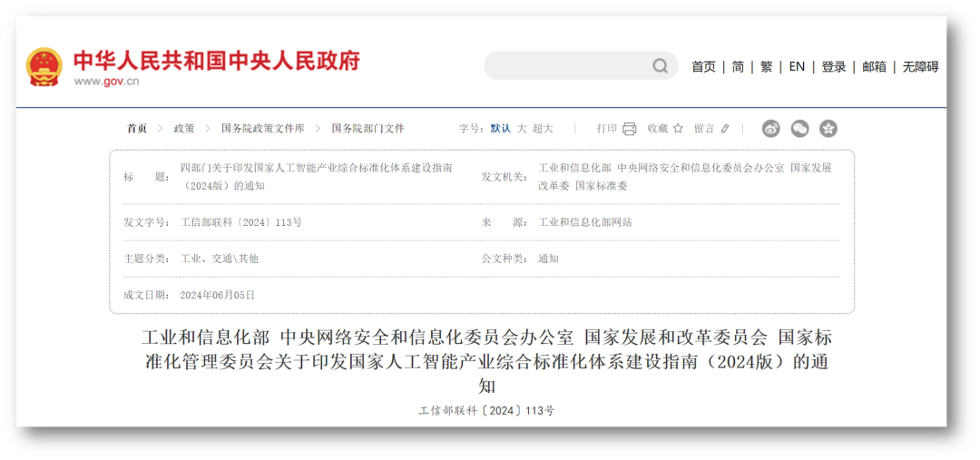The image size is (980, 460).
Task: Open 首页 in top navigation
Action: 703,67
